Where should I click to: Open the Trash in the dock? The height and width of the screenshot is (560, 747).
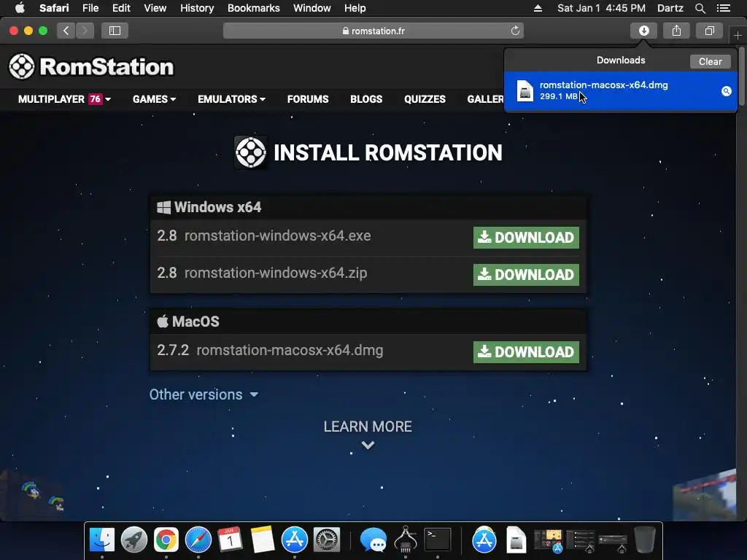click(x=645, y=540)
